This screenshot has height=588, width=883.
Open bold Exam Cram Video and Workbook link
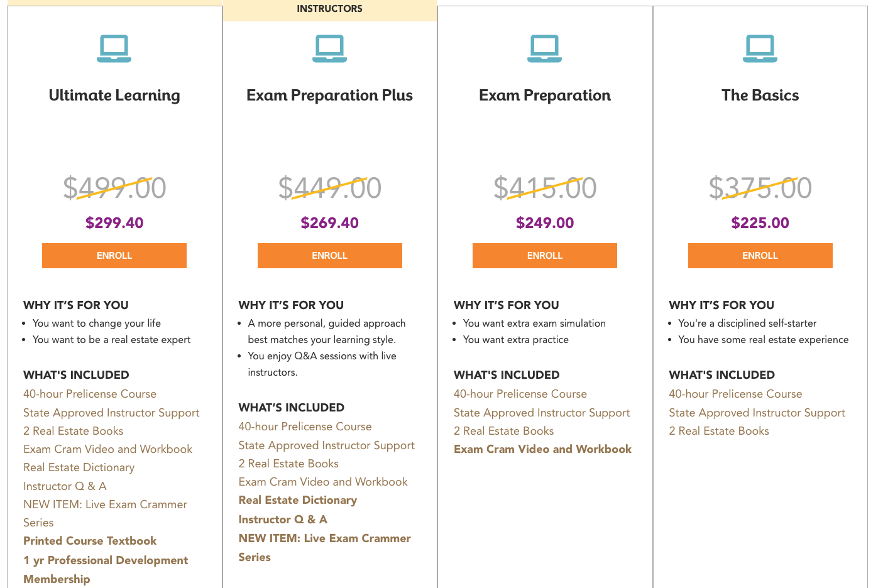tap(542, 449)
